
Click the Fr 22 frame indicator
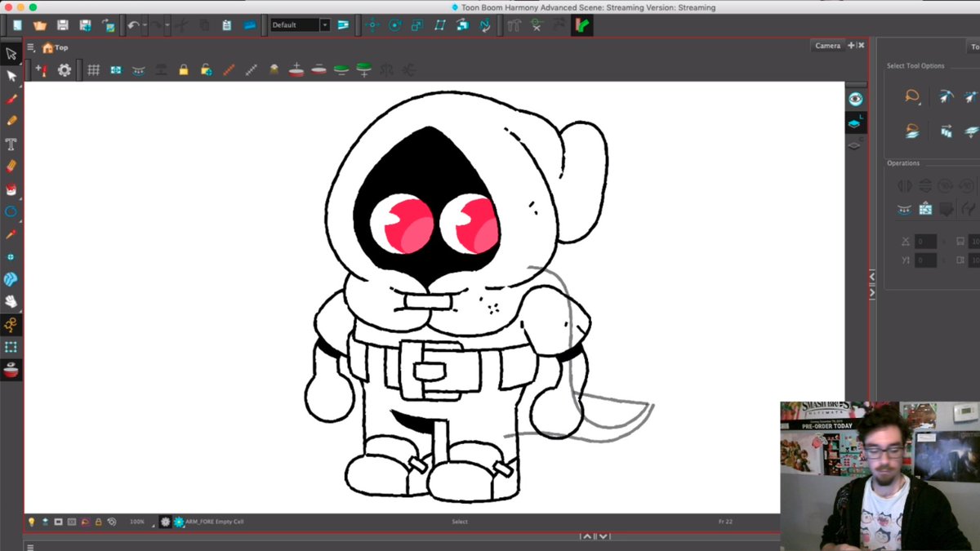(725, 522)
